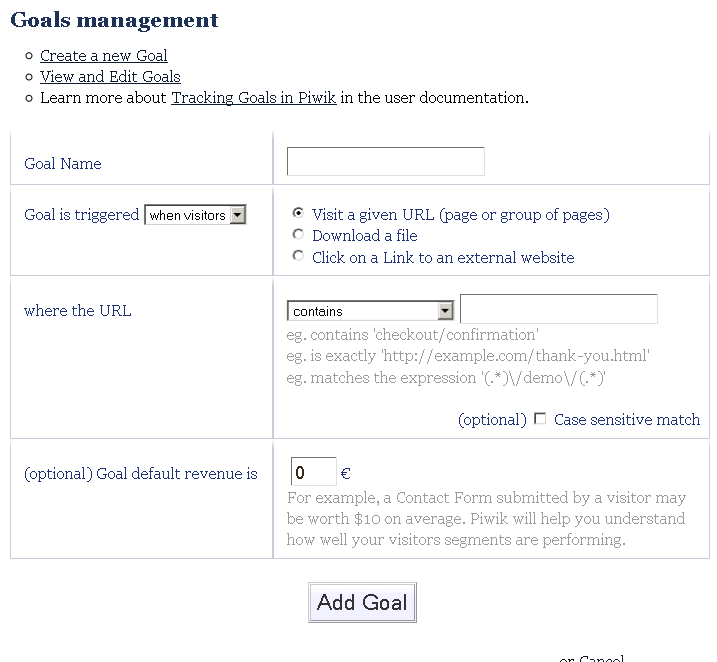Open the 'contains' URL match dropdown
717x662 pixels.
(370, 311)
